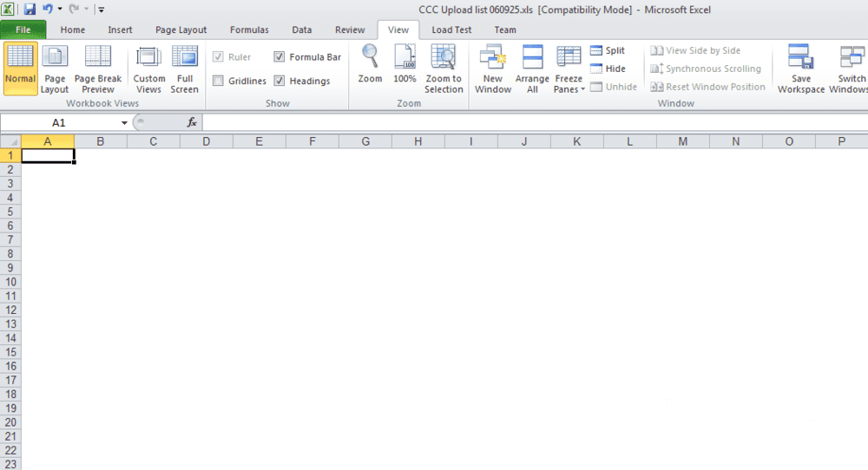Select column F header

[312, 141]
